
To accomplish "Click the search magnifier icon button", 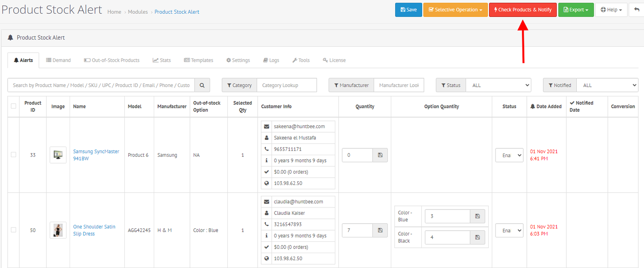I will tap(202, 85).
